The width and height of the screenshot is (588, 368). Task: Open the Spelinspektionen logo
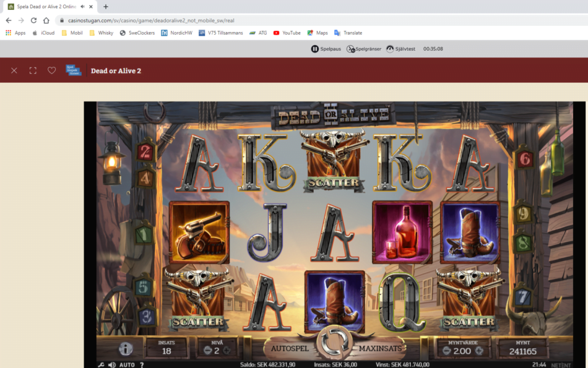coord(73,70)
